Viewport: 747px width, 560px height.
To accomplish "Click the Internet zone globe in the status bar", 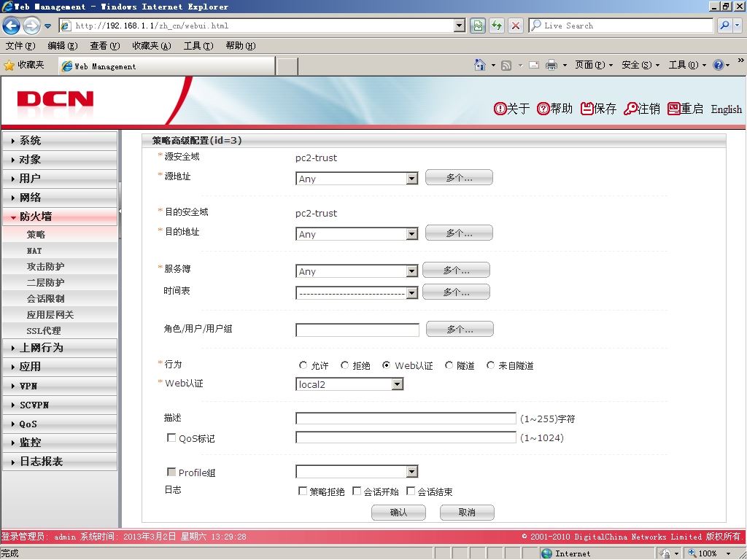I will (x=546, y=553).
